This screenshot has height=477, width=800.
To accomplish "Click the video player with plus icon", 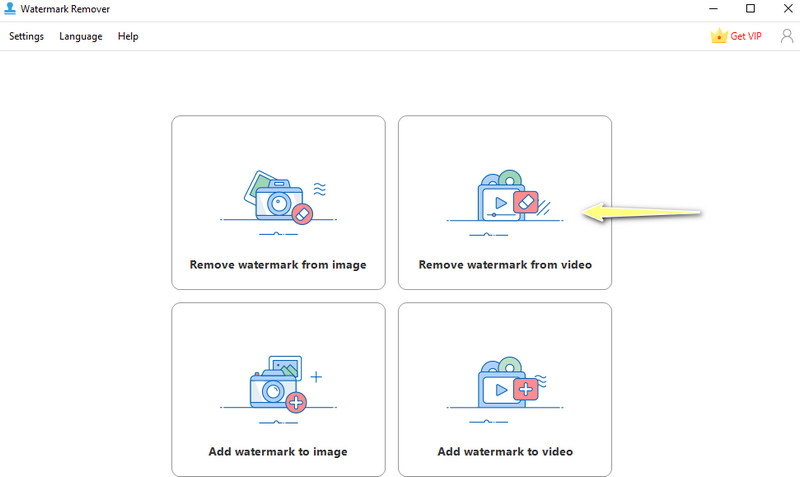I will [506, 382].
